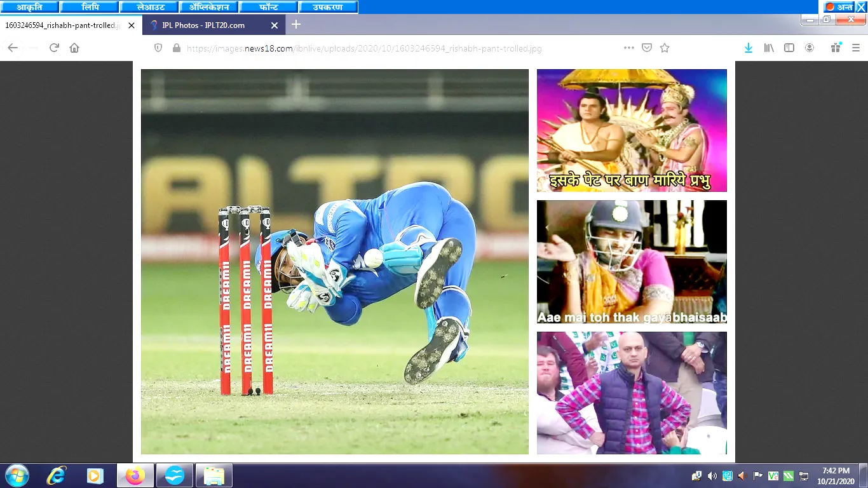Show site security padlock info
The image size is (868, 488).
pos(176,48)
